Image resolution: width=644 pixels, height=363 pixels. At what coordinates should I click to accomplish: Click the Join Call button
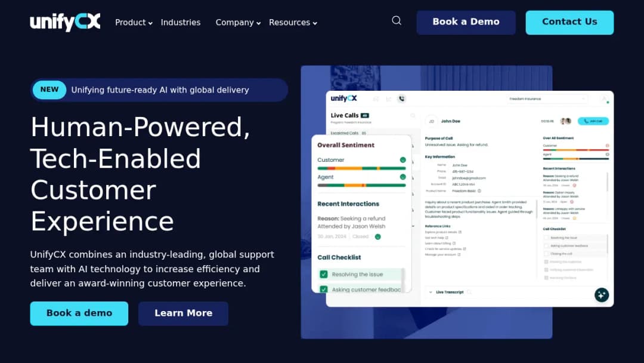(593, 121)
